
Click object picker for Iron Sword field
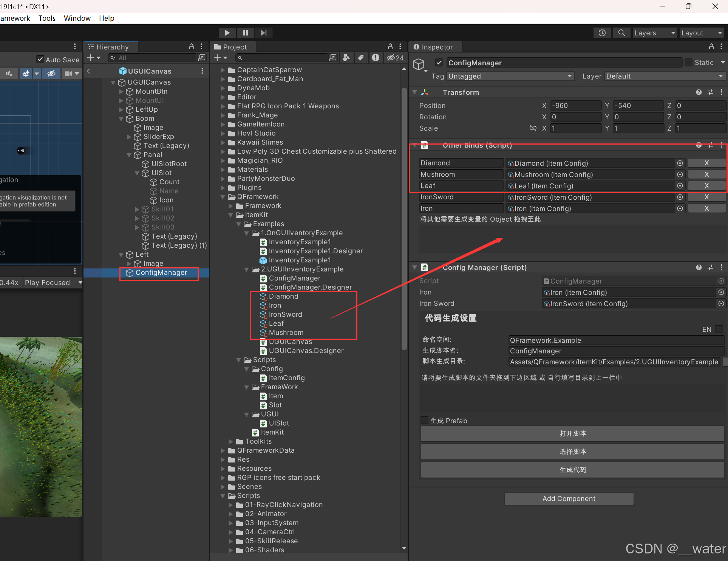(721, 304)
